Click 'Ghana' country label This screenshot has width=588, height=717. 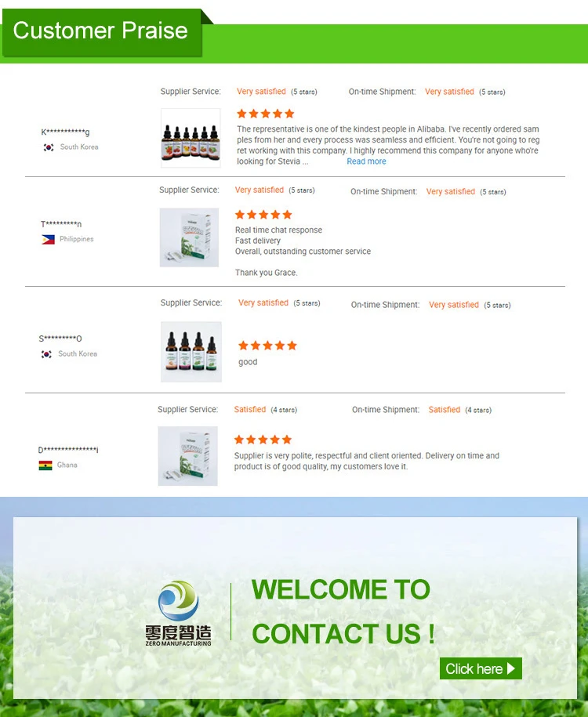[x=67, y=465]
